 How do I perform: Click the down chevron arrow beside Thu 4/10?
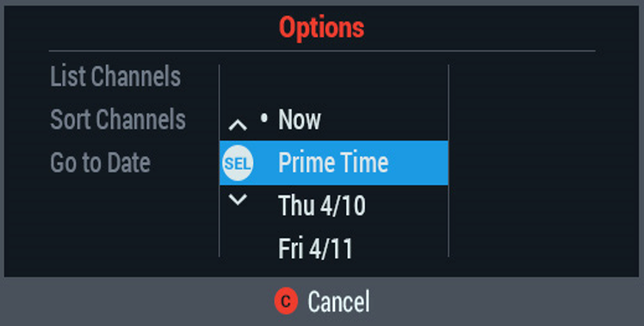(x=238, y=200)
